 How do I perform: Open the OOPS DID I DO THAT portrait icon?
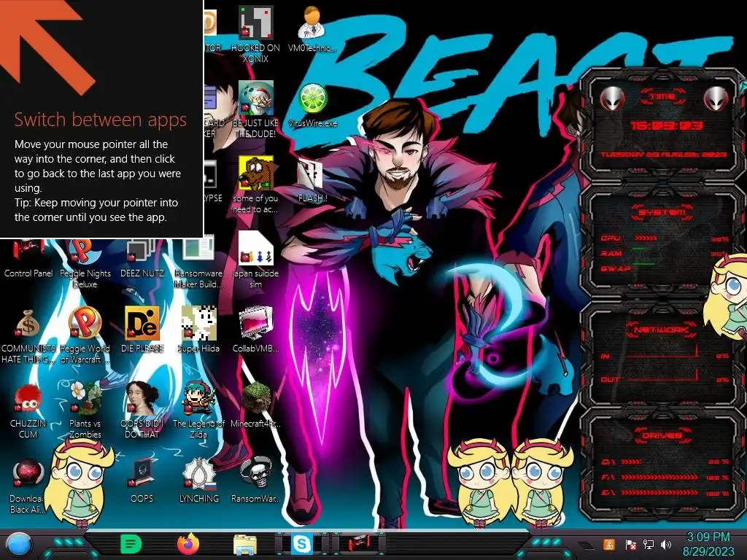coord(142,411)
